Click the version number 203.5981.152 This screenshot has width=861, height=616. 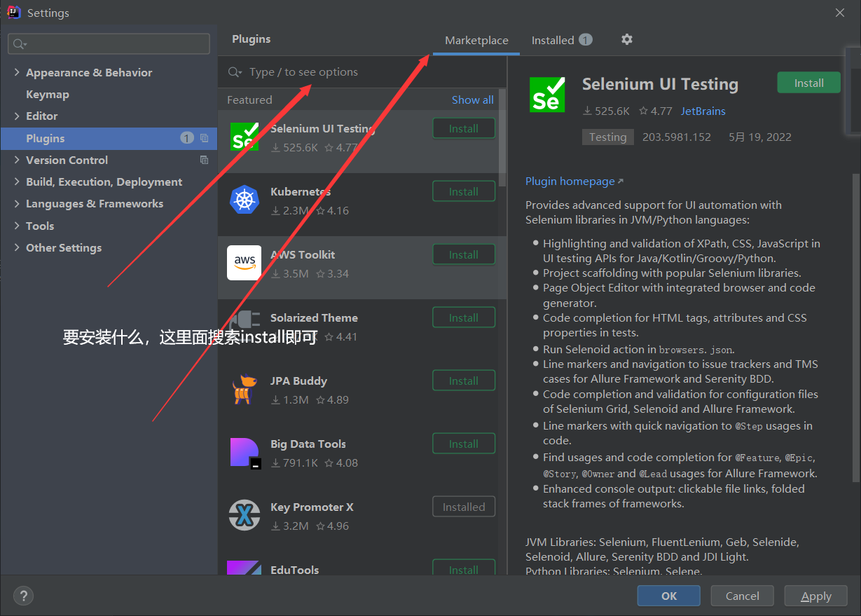coord(677,137)
